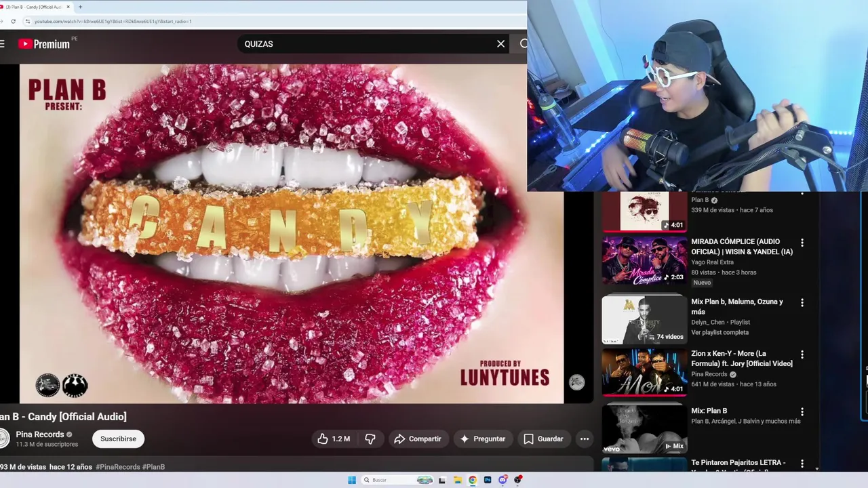Open options for Zion x Ken-Y video

pos(802,354)
